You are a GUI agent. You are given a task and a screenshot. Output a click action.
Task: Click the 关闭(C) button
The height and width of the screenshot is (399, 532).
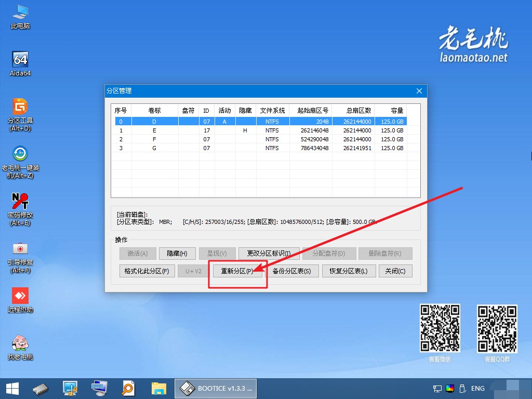coord(395,271)
